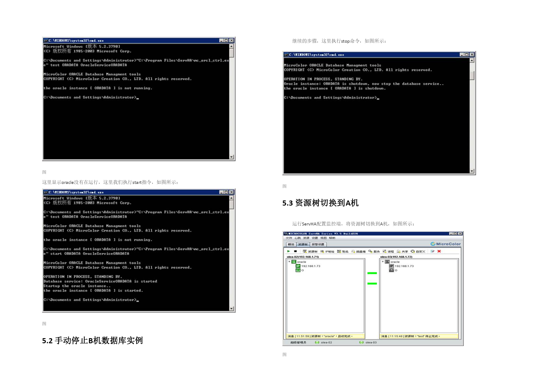The width and height of the screenshot is (555, 392).
Task: Click scroll-up arrow in cmd window showing 'is started'
Action: click(x=231, y=198)
